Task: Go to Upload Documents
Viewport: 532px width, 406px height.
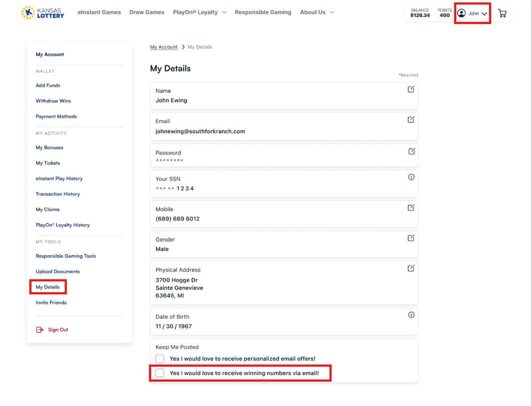Action: tap(58, 271)
